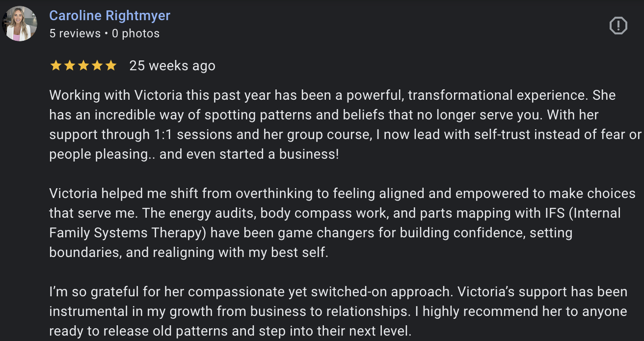Viewport: 644px width, 341px height.
Task: Click the first gold rating star
Action: click(55, 65)
